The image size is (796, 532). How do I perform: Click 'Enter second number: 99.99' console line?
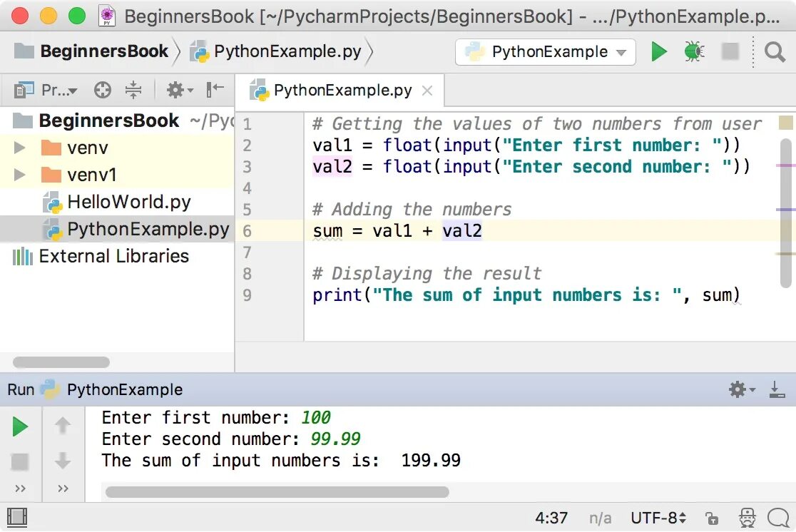coord(231,439)
